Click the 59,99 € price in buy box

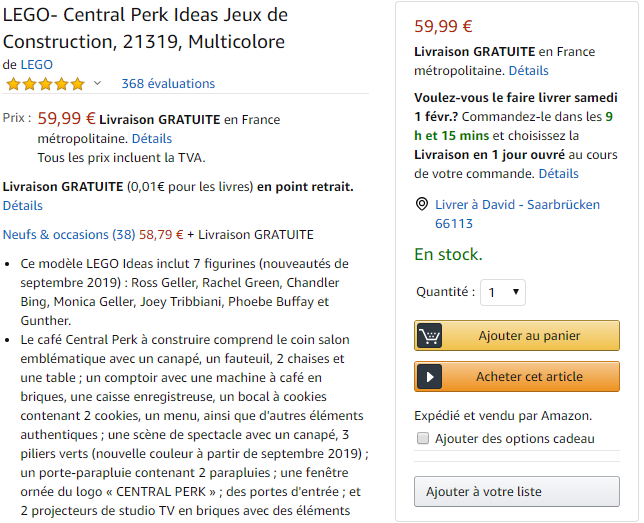pos(443,27)
